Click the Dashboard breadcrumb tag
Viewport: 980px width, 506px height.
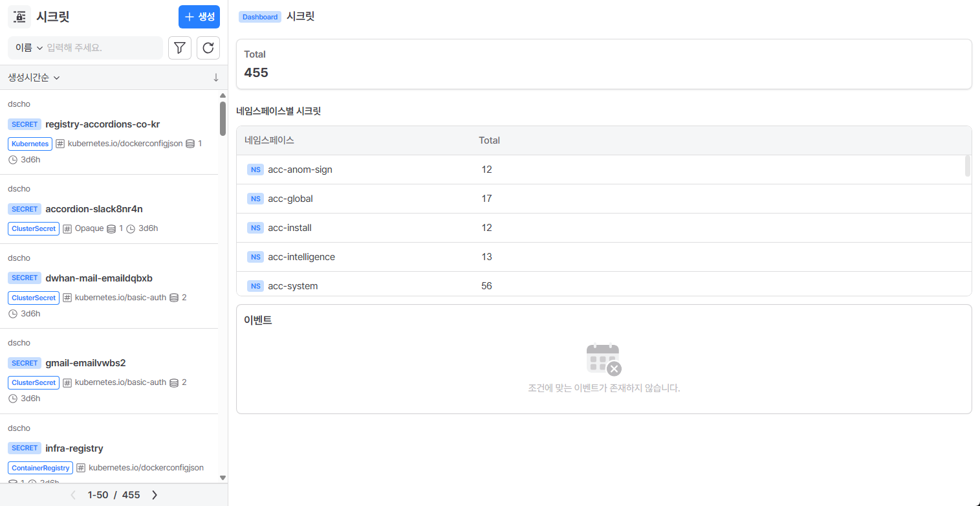260,17
